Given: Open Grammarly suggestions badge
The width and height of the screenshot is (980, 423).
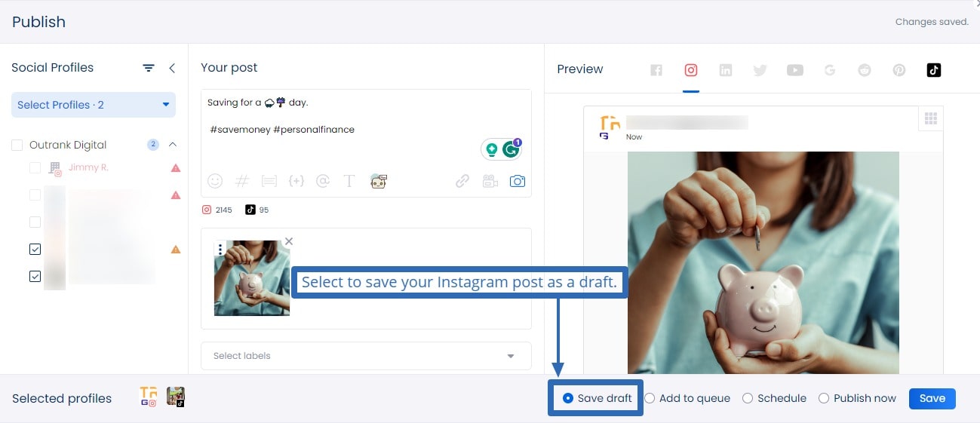Looking at the screenshot, I should [512, 149].
